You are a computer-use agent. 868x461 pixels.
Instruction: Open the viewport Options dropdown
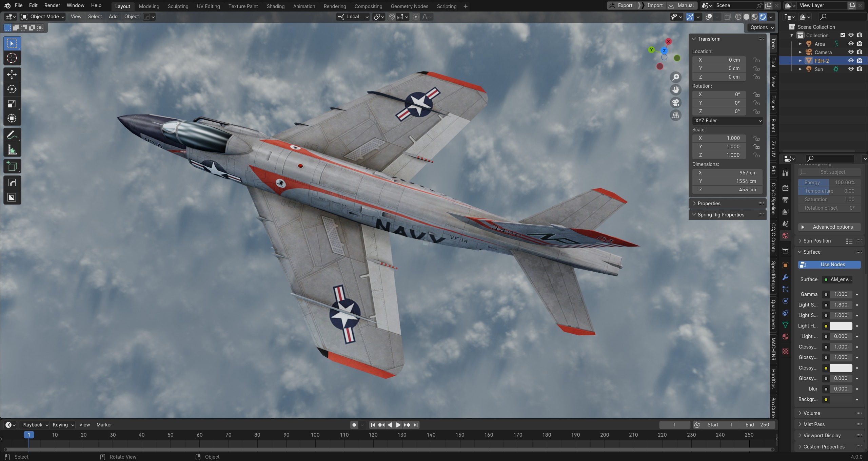point(762,27)
